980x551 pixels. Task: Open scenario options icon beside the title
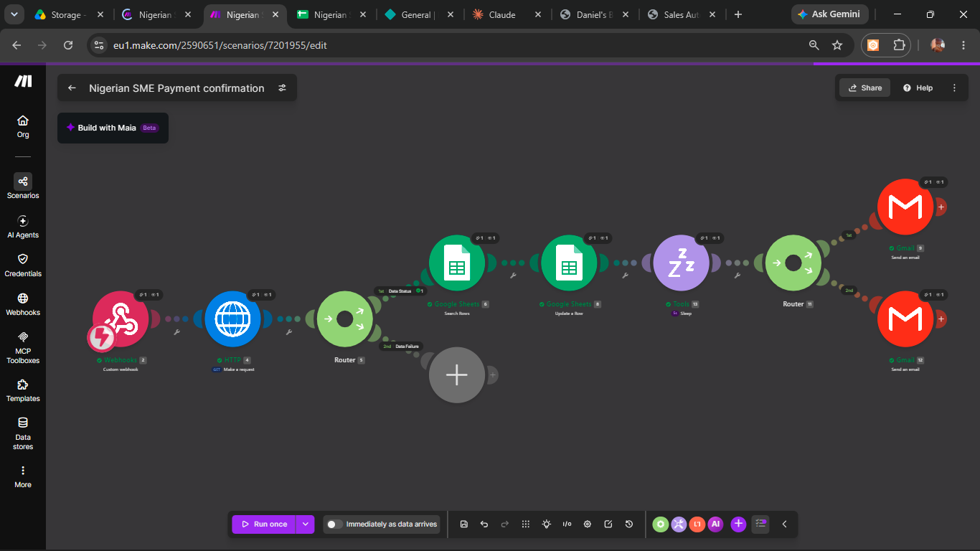pyautogui.click(x=282, y=88)
